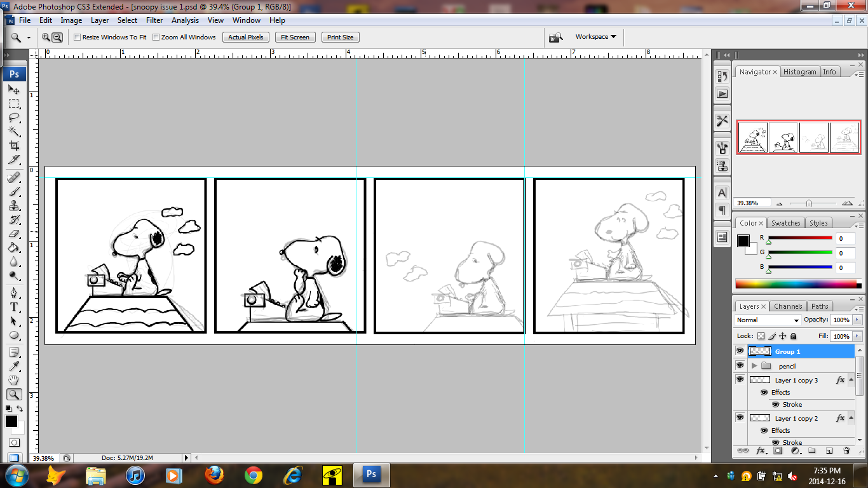Enable Zoom All Windows checkbox
This screenshot has height=488, width=868.
pyautogui.click(x=156, y=37)
